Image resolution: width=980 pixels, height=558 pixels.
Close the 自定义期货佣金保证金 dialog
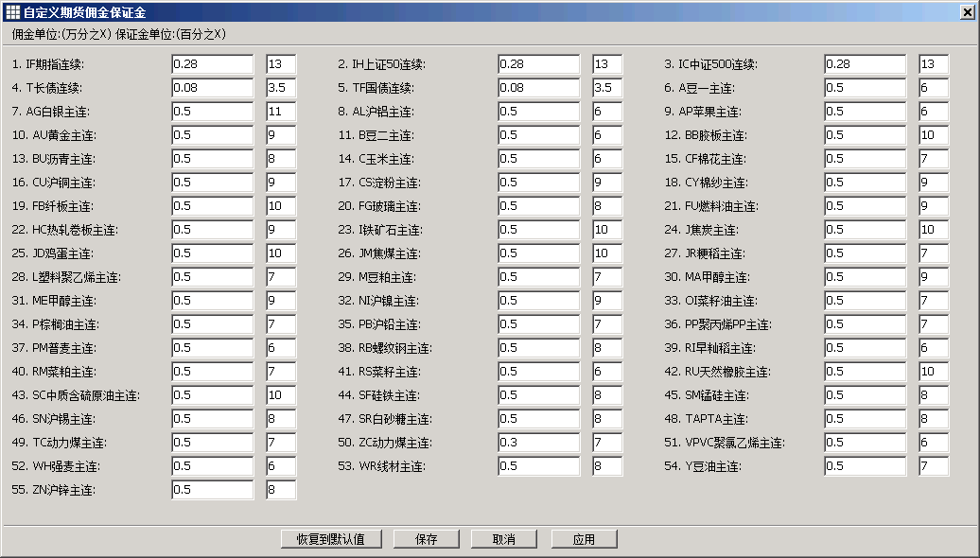pyautogui.click(x=967, y=10)
